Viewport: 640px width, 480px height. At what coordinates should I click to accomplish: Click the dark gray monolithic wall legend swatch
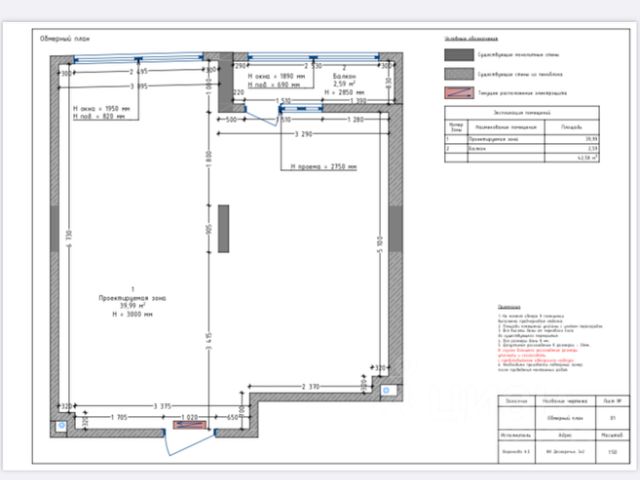[x=459, y=55]
